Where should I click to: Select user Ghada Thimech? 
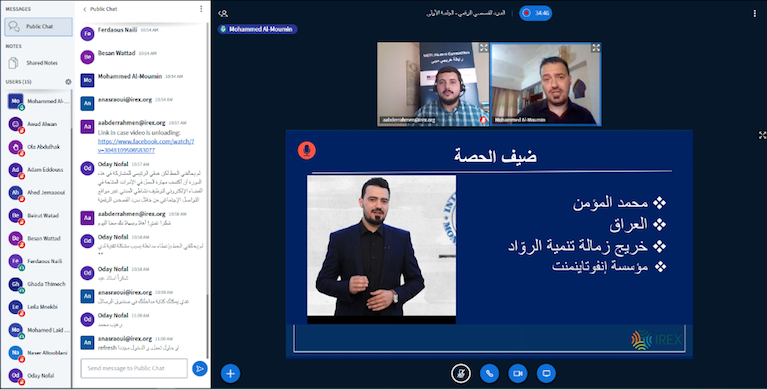click(39, 284)
